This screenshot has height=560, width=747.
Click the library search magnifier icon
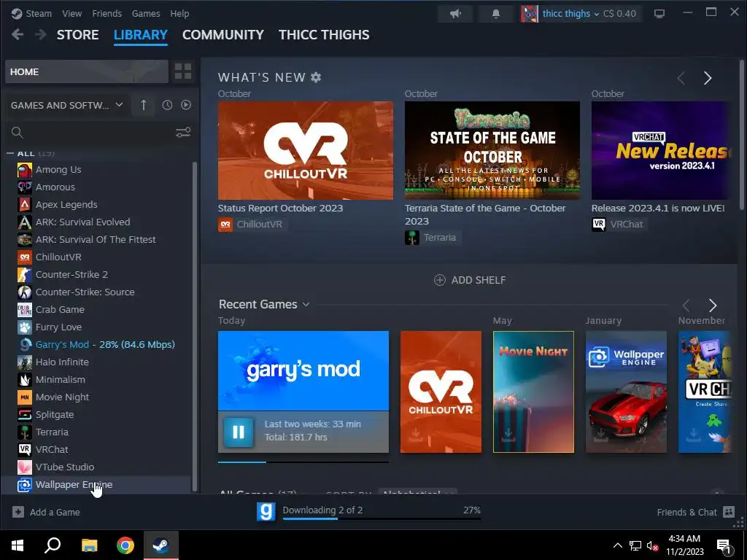point(18,133)
